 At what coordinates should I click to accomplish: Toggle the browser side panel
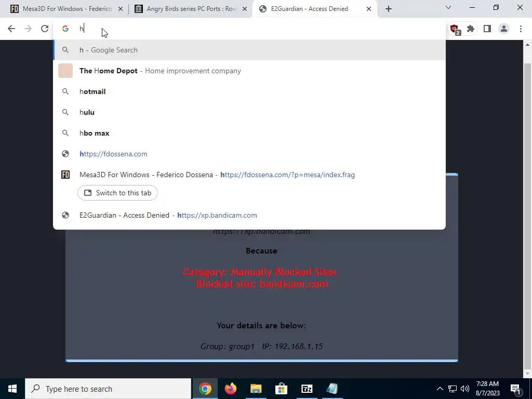[x=487, y=29]
